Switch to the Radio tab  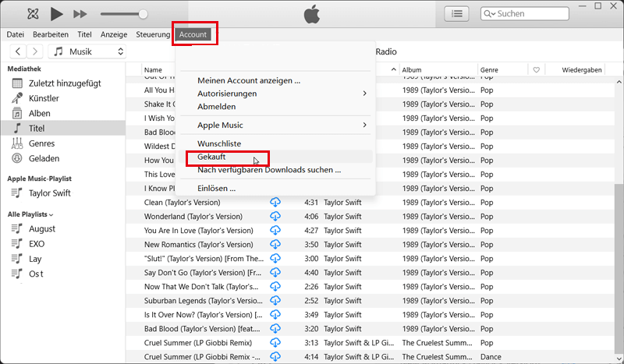(386, 51)
